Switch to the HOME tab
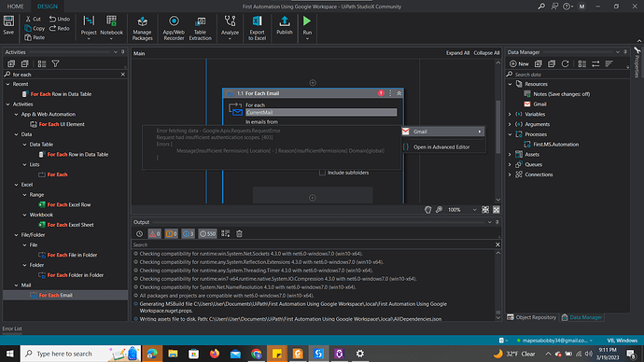Viewport: 644px width, 362px height. click(x=15, y=7)
